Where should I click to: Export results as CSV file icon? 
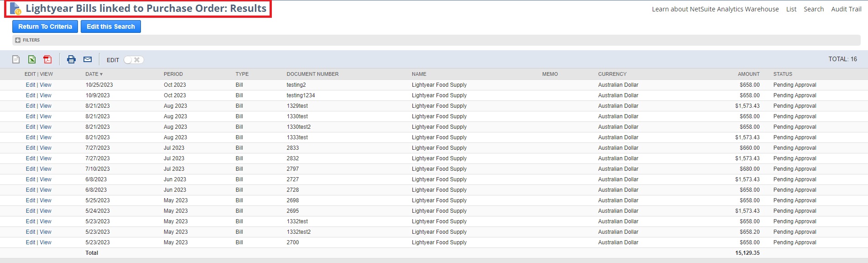click(16, 59)
